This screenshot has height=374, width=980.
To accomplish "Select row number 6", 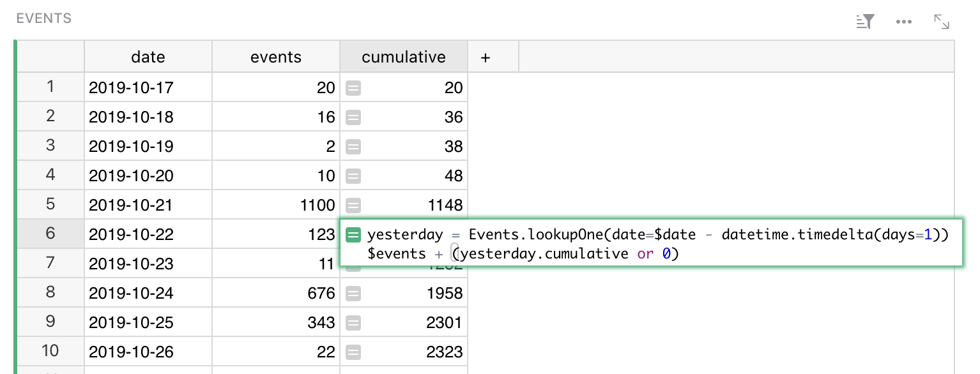I will click(x=50, y=234).
